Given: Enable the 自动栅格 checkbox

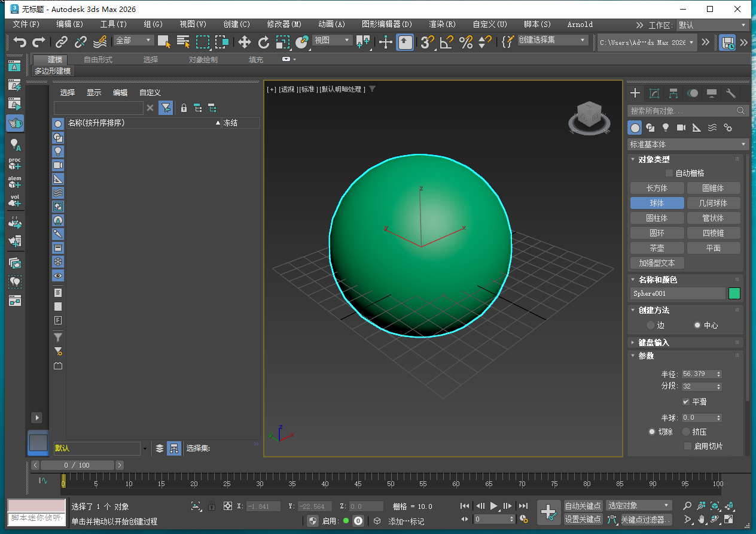Looking at the screenshot, I should point(669,173).
